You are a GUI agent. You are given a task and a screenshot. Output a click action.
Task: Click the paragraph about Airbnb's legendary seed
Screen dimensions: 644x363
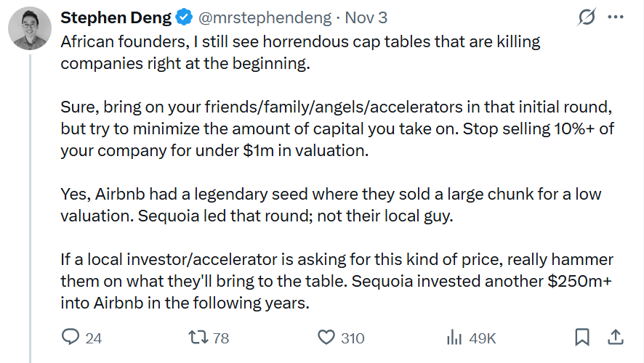point(331,206)
